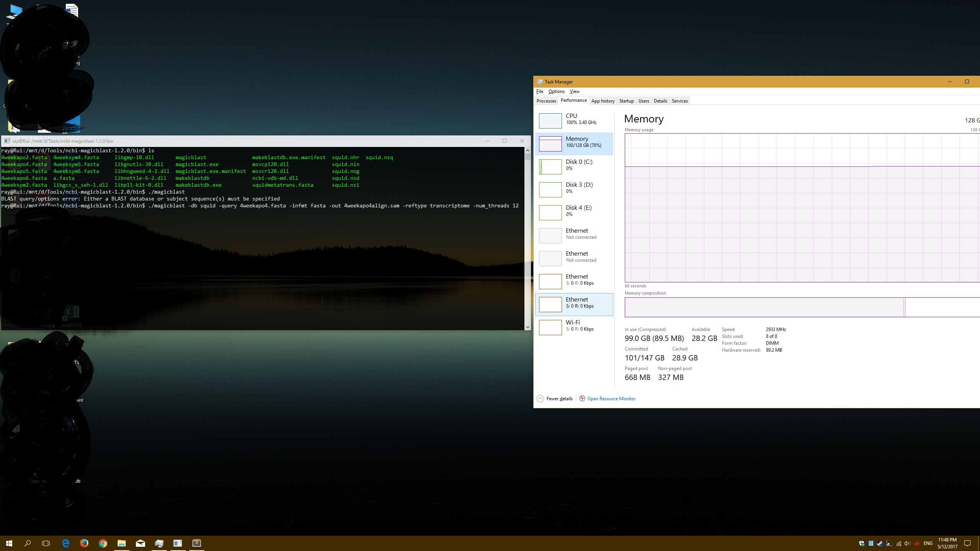The width and height of the screenshot is (980, 551).
Task: Toggle the Users tab view
Action: point(644,101)
